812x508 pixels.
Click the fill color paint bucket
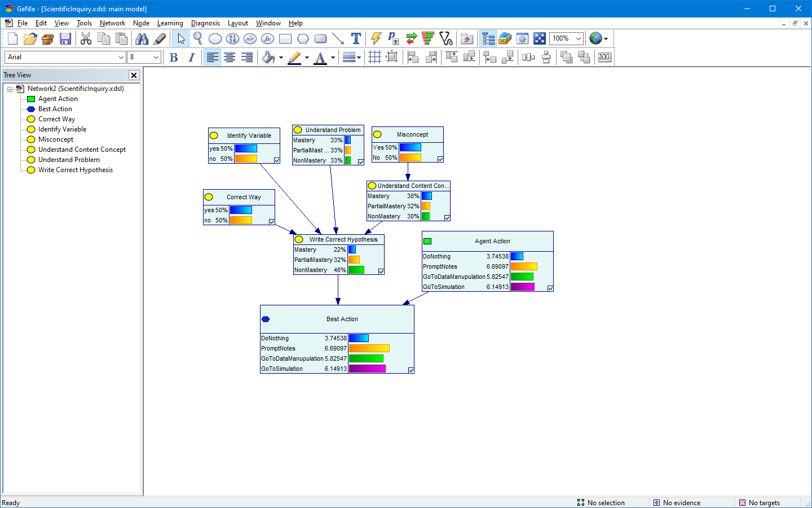tap(268, 57)
